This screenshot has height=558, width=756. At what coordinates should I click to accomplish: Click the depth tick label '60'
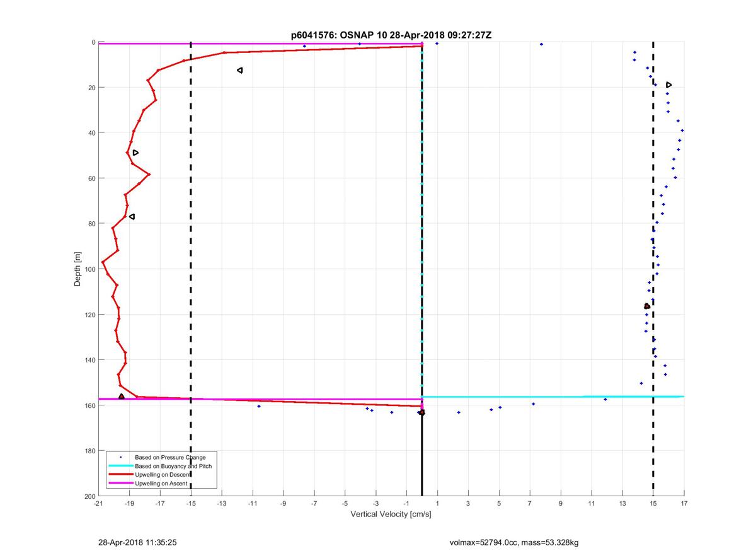click(x=91, y=178)
